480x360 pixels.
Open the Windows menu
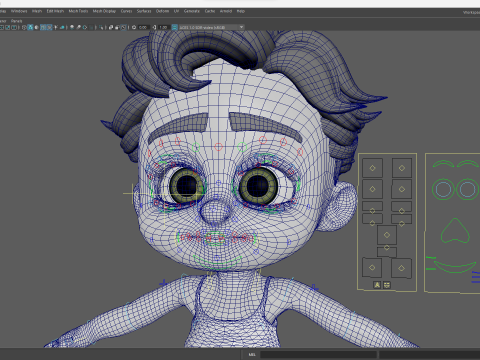19,11
